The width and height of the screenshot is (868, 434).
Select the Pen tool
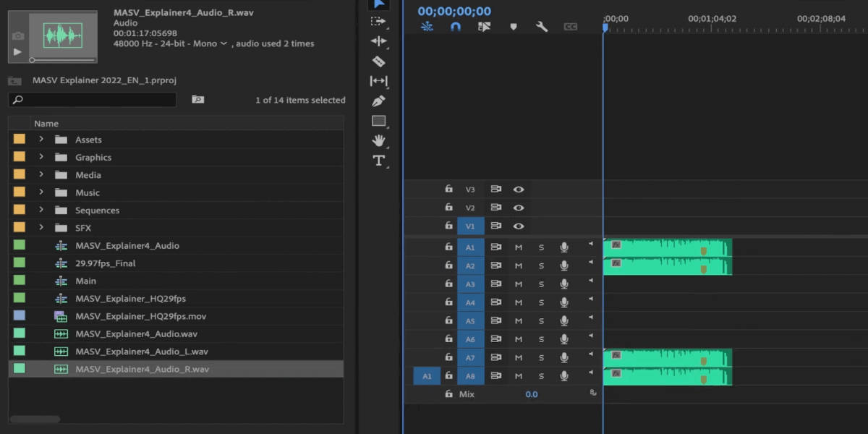378,101
